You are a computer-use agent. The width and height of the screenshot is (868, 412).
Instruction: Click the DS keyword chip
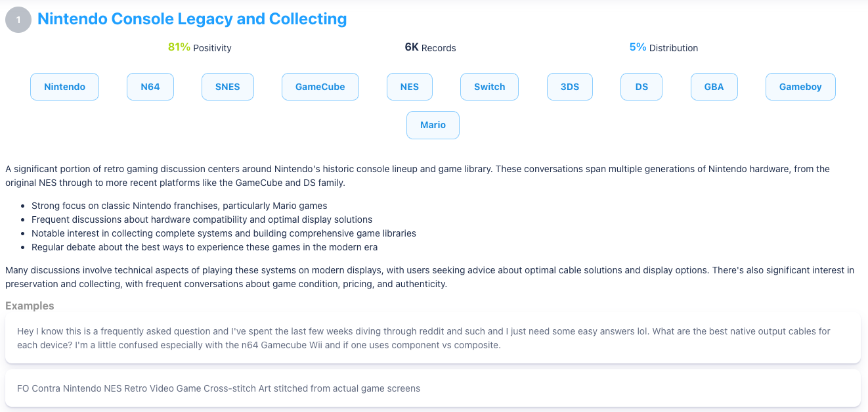tap(641, 86)
